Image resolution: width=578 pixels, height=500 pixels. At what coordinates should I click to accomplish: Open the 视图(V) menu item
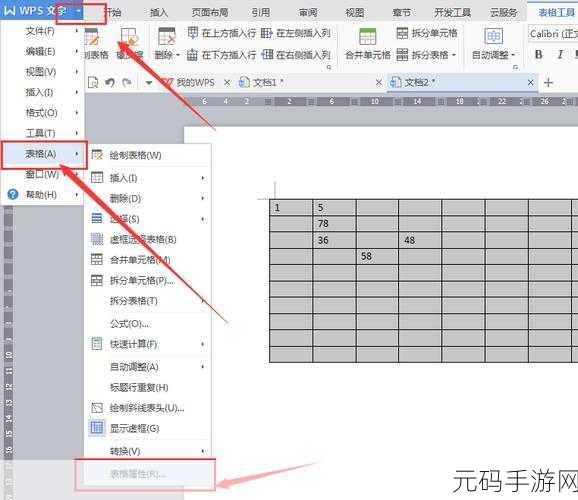pyautogui.click(x=43, y=72)
